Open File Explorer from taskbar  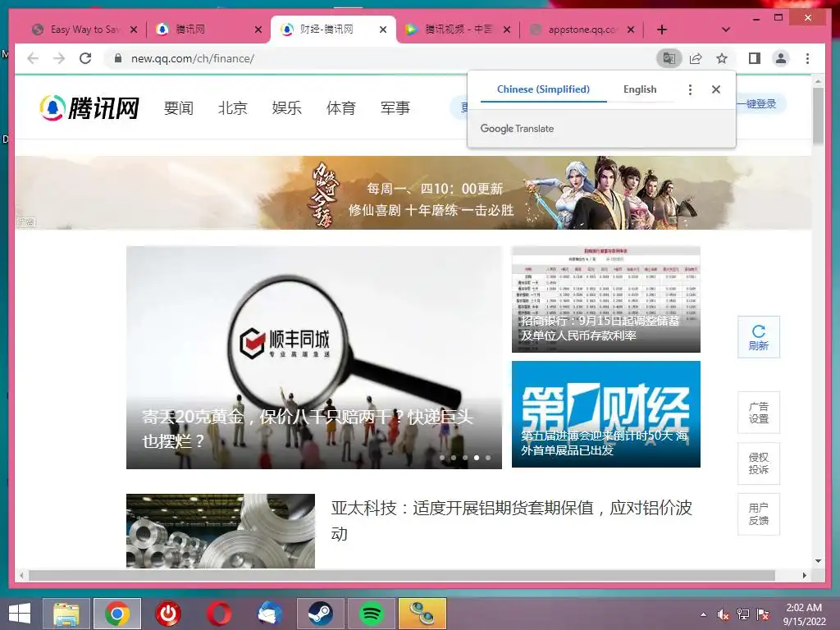point(66,614)
